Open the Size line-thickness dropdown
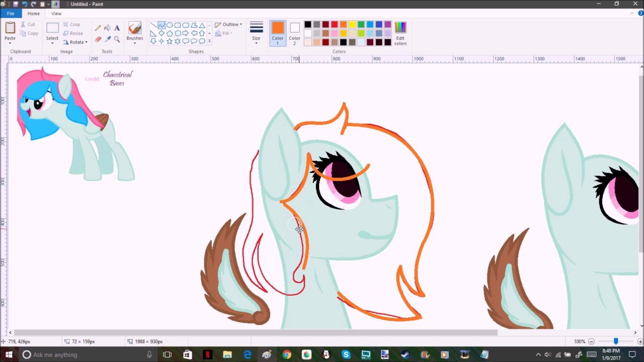 [x=256, y=33]
